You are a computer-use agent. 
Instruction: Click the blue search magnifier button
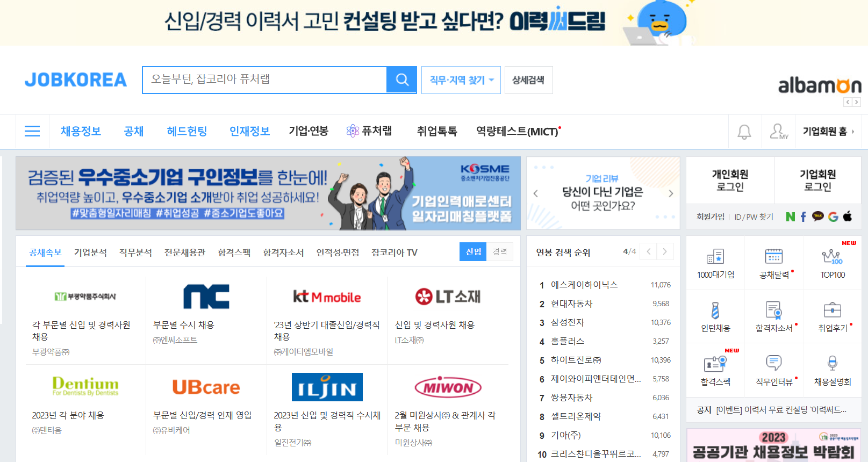[401, 80]
